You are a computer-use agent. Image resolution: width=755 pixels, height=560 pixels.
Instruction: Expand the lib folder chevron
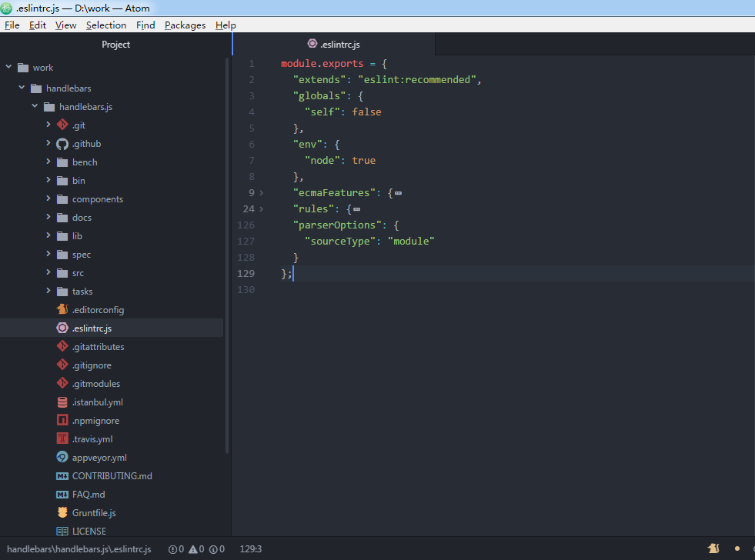coord(48,235)
